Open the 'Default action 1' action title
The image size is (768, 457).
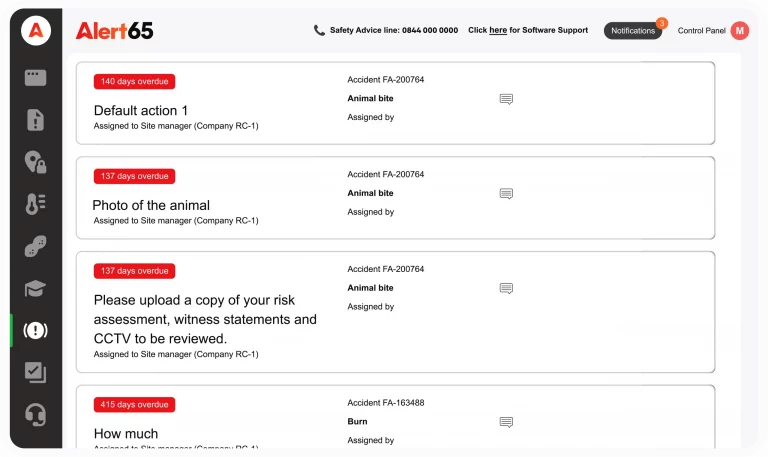(141, 110)
